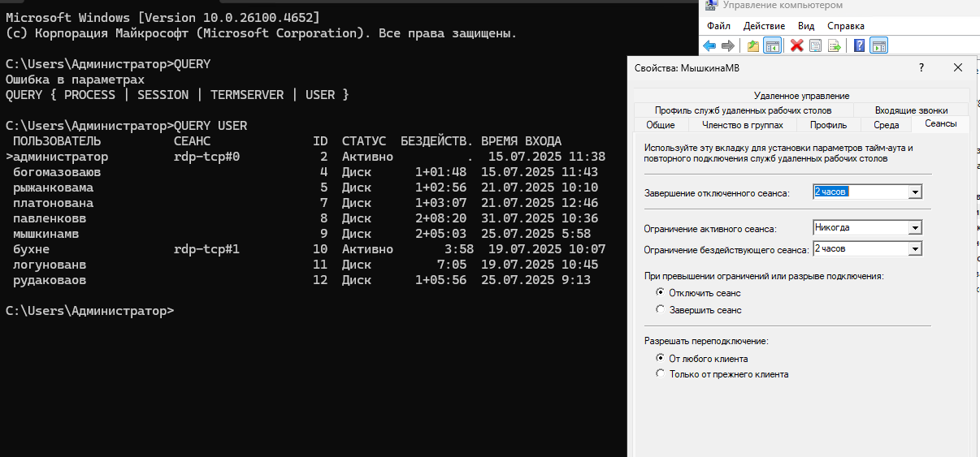The height and width of the screenshot is (457, 980).
Task: Toggle the console tree pane icon
Action: pyautogui.click(x=773, y=45)
